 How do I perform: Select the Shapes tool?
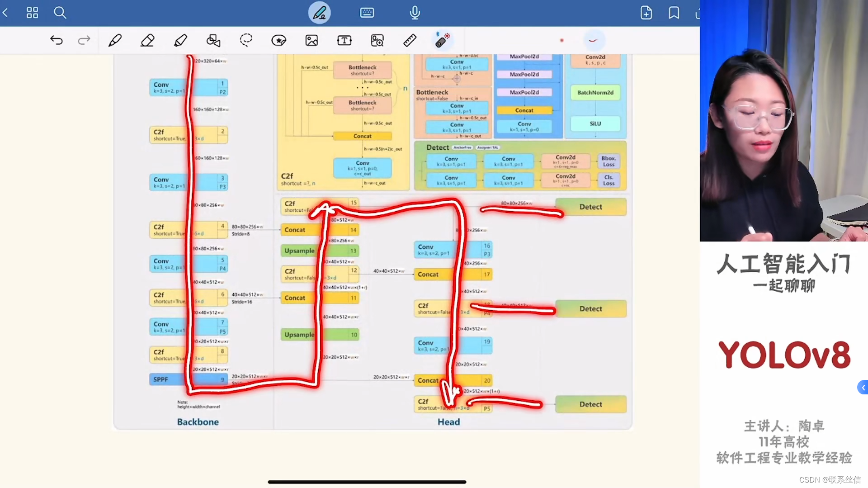[x=213, y=40]
